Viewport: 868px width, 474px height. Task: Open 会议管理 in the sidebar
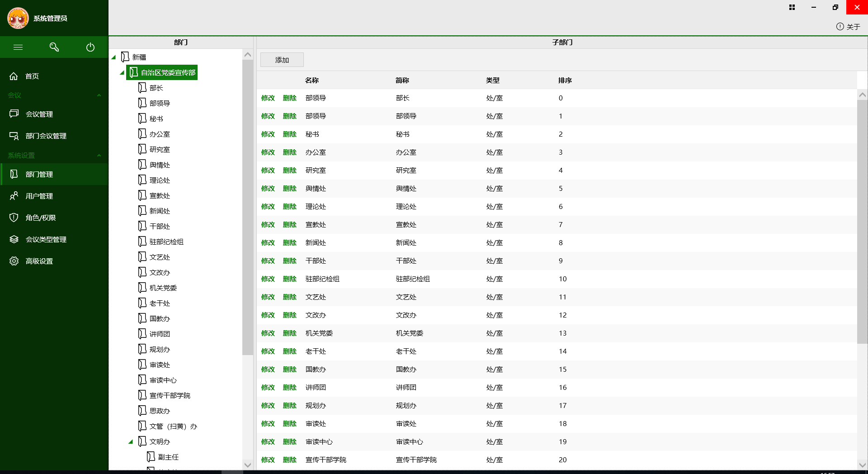[x=39, y=114]
